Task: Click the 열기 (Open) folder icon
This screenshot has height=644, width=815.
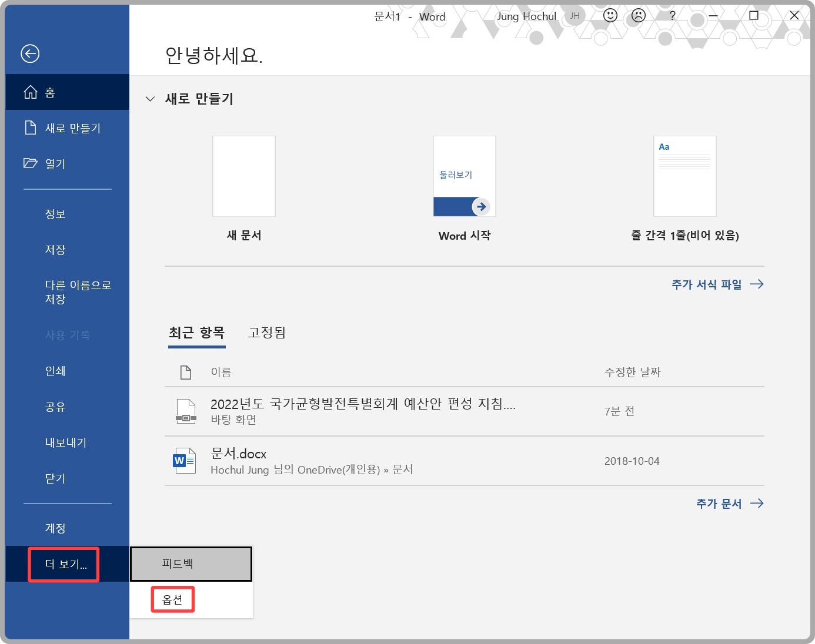Action: pyautogui.click(x=31, y=164)
